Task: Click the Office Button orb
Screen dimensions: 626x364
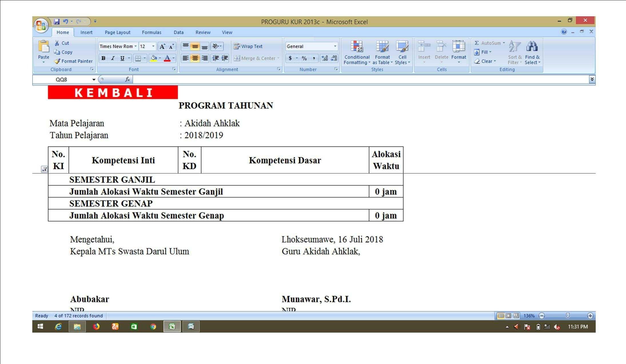Action: pyautogui.click(x=41, y=26)
